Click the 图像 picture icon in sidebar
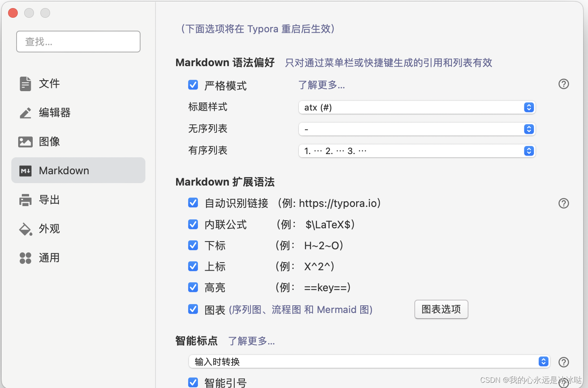 click(25, 142)
